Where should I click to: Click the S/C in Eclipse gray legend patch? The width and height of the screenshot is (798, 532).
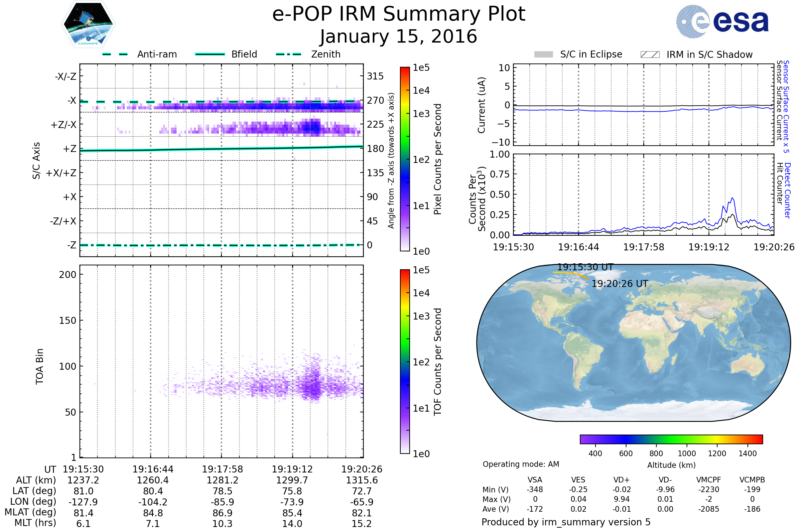[543, 55]
